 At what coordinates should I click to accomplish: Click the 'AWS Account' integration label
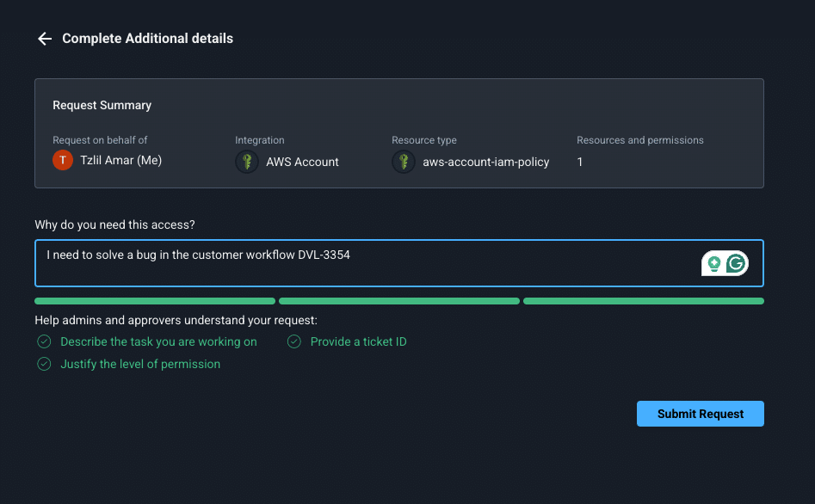point(302,162)
